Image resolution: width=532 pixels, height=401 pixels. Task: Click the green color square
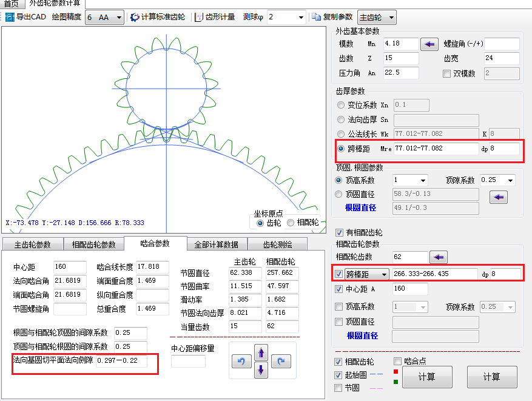(396, 382)
